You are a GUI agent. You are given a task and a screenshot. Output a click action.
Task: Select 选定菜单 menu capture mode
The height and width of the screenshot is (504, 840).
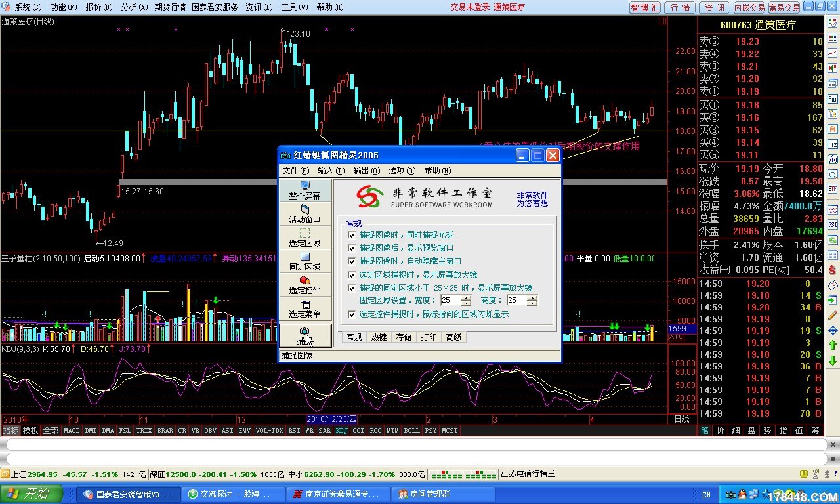[x=305, y=309]
